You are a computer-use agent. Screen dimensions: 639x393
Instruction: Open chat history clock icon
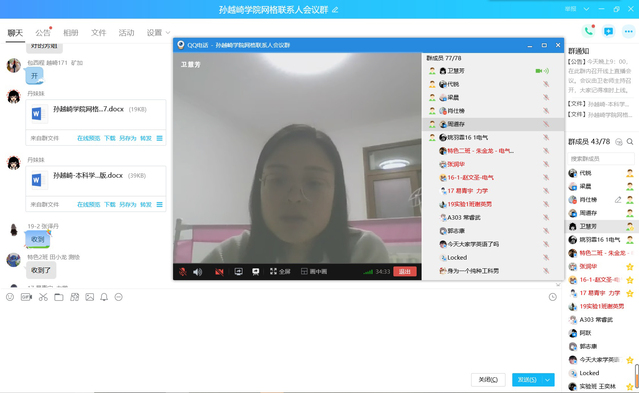pos(553,297)
